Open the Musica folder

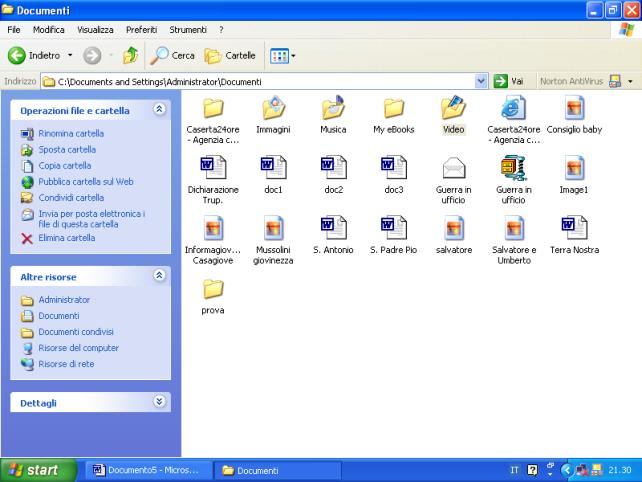point(333,115)
